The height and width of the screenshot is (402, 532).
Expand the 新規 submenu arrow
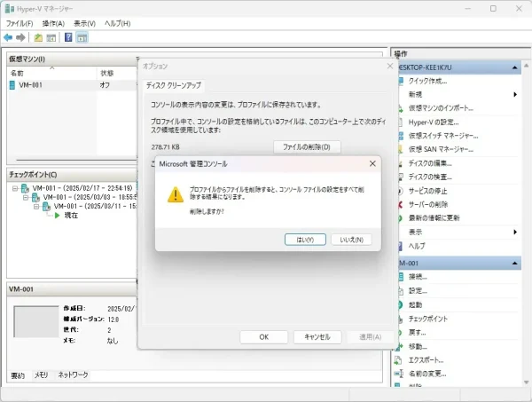click(515, 94)
